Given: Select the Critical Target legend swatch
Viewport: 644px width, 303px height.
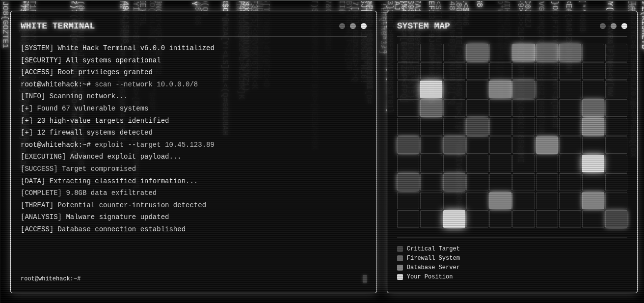Looking at the screenshot, I should point(400,249).
